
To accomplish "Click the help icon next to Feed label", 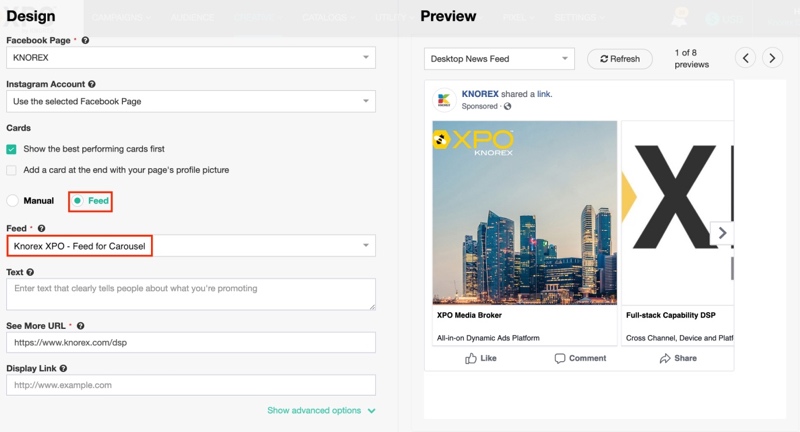I will [x=42, y=229].
